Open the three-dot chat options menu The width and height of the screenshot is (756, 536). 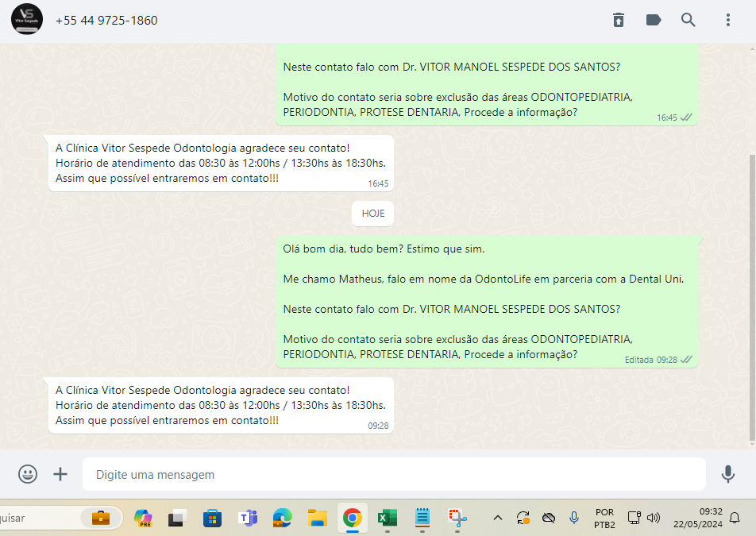(x=727, y=20)
